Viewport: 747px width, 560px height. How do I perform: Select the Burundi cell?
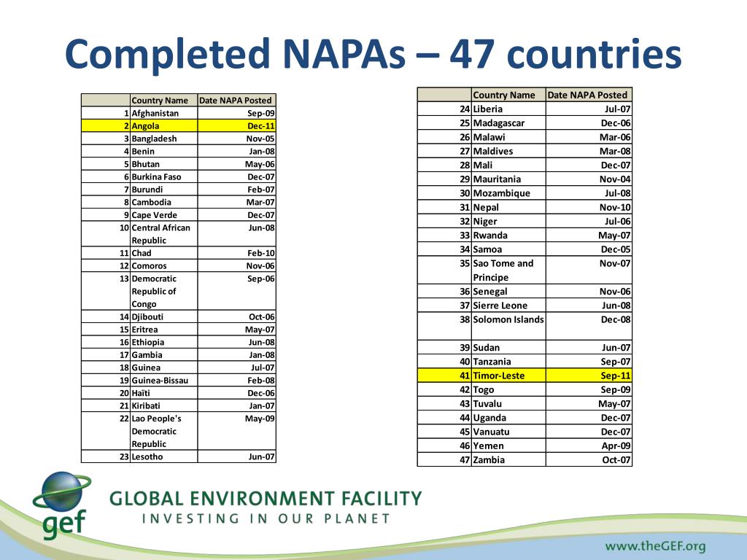(x=163, y=190)
